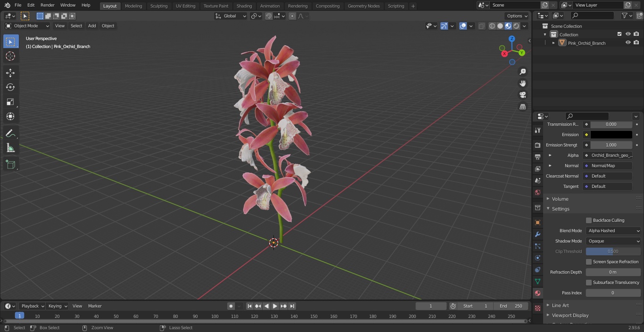Open the Object Data mesh tab
Screen dimensions: 644x332
point(537,281)
